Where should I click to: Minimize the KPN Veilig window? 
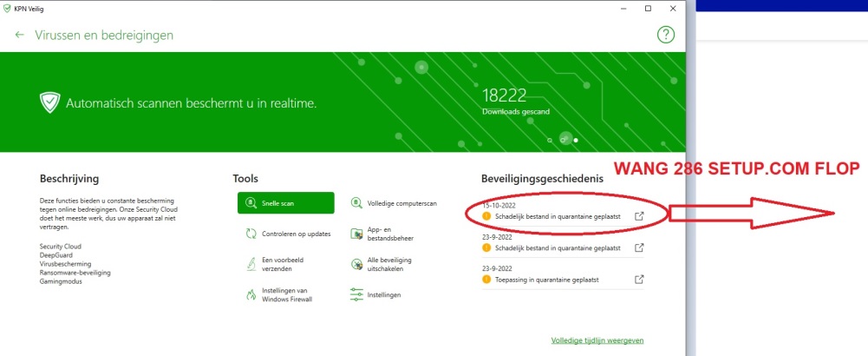coord(623,9)
